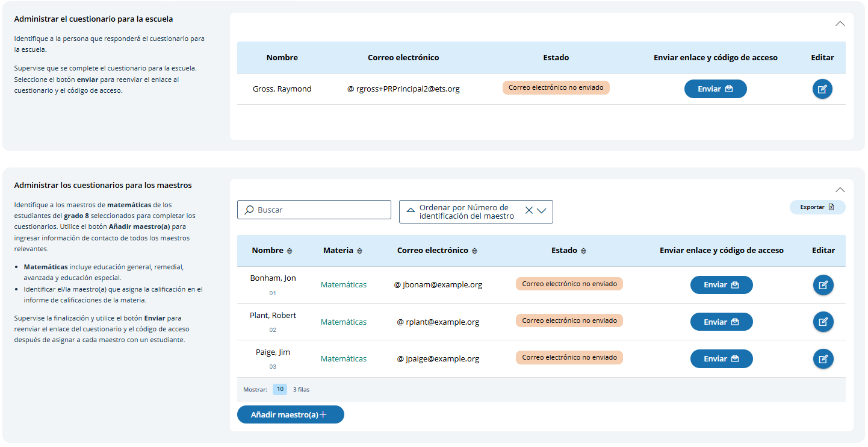Sort teachers by Estado column

click(583, 251)
